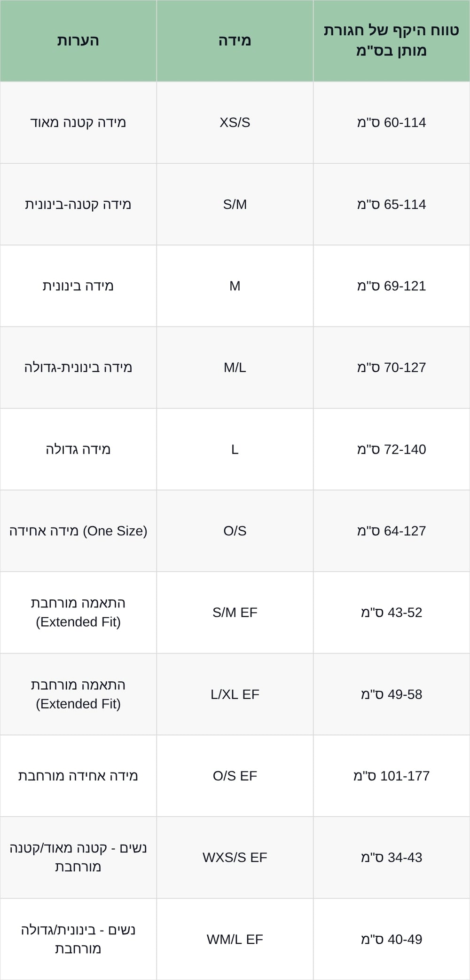The height and width of the screenshot is (980, 470).
Task: Select the XS/S size cell
Action: (x=235, y=122)
